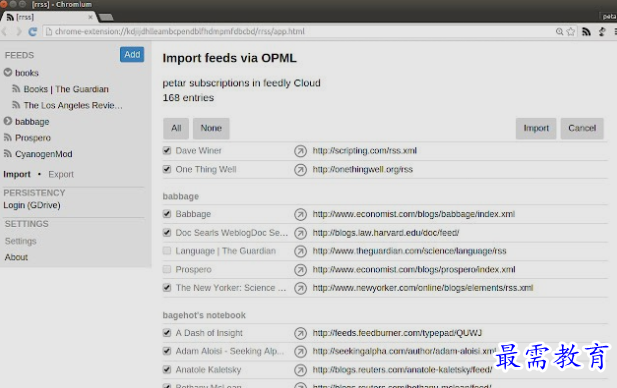Open the Export section in sidebar

click(61, 174)
